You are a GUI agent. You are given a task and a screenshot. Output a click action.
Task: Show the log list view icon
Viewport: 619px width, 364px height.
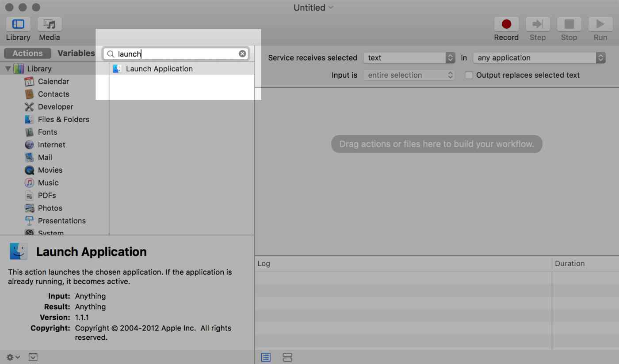[x=266, y=357]
